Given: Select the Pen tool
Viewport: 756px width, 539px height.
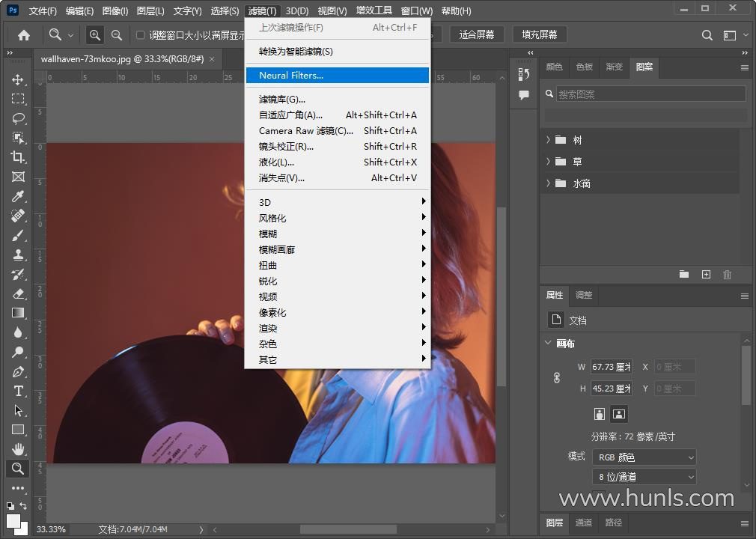Looking at the screenshot, I should click(18, 372).
